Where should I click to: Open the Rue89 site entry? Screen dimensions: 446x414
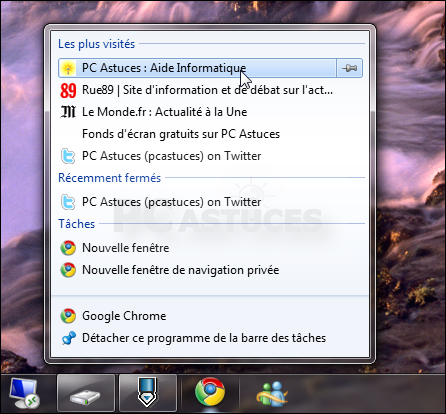pos(210,90)
